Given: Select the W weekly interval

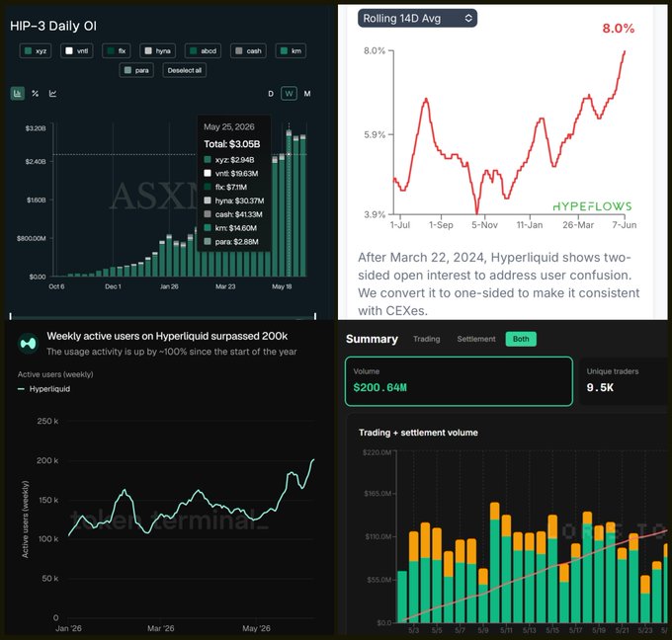Looking at the screenshot, I should point(289,94).
